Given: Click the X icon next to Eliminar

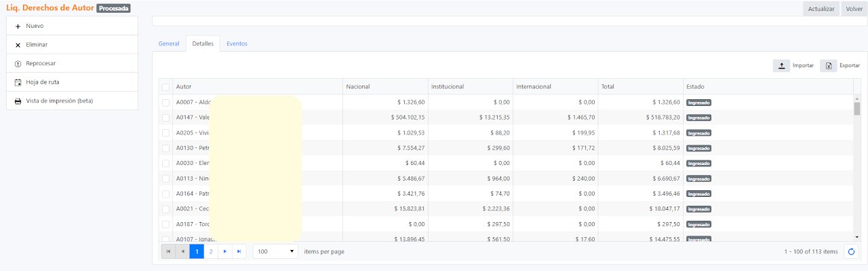Looking at the screenshot, I should coord(18,45).
